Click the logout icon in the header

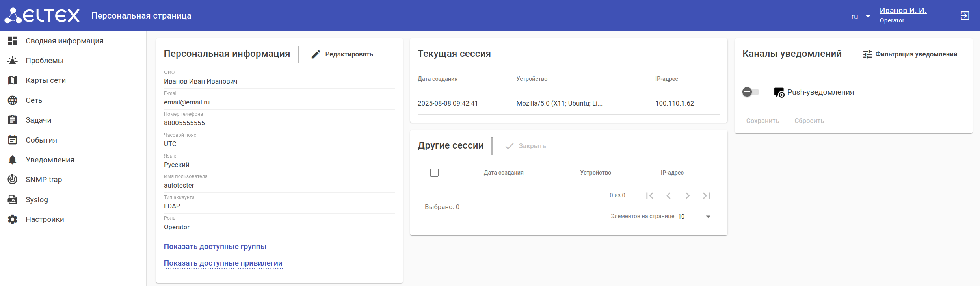point(965,16)
